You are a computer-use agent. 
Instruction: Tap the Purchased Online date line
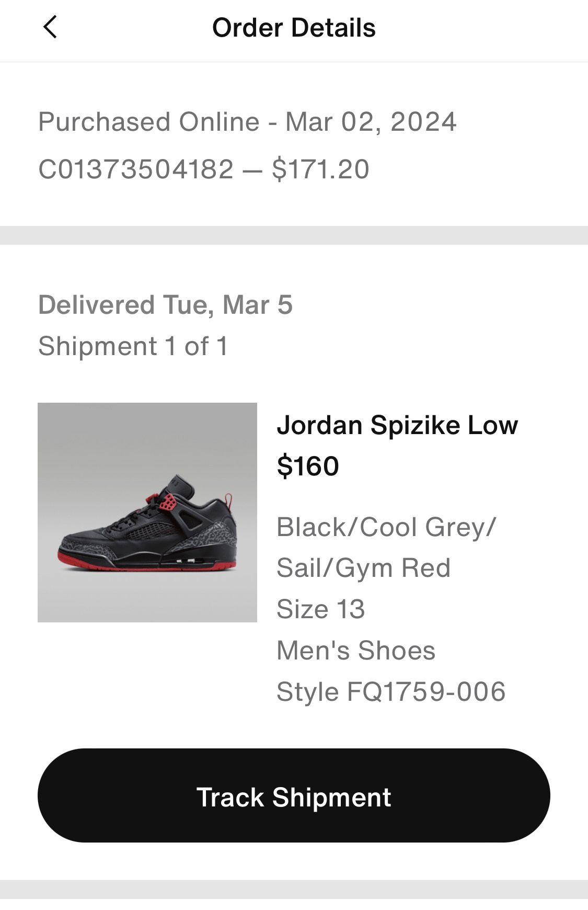(247, 122)
